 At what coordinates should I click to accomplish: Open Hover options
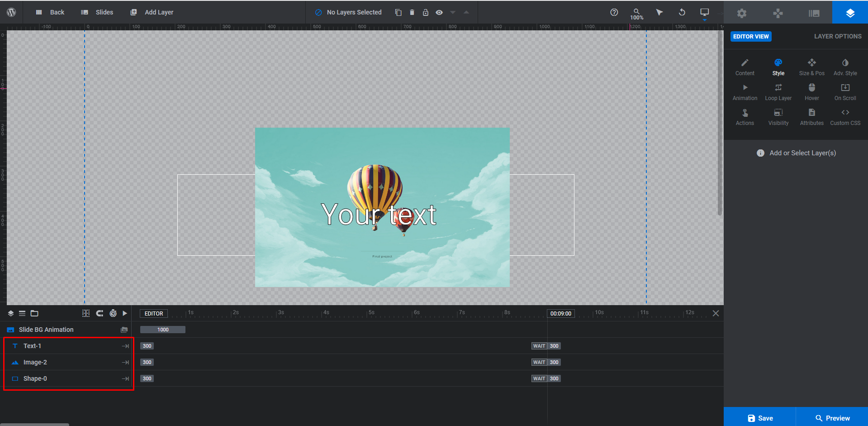coord(812,92)
